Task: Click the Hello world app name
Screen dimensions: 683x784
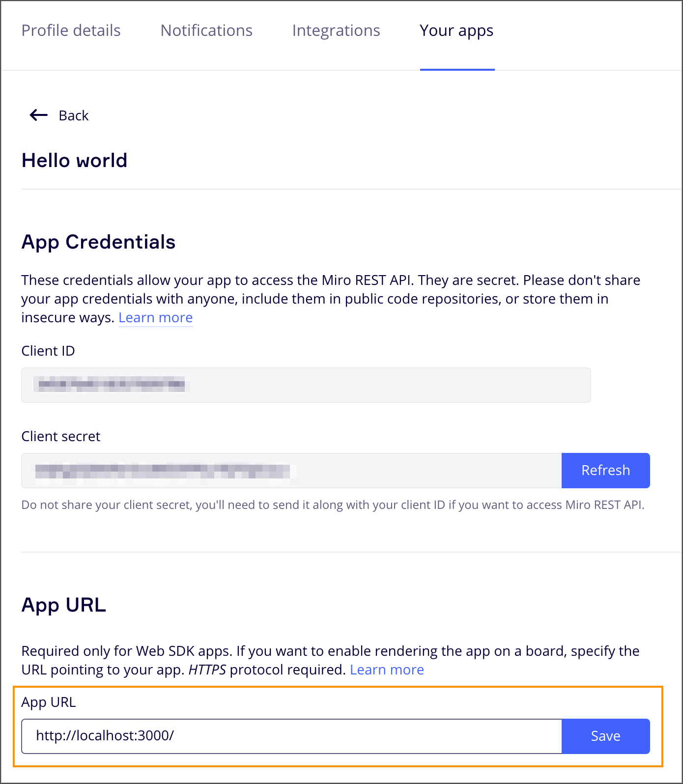Action: click(74, 160)
